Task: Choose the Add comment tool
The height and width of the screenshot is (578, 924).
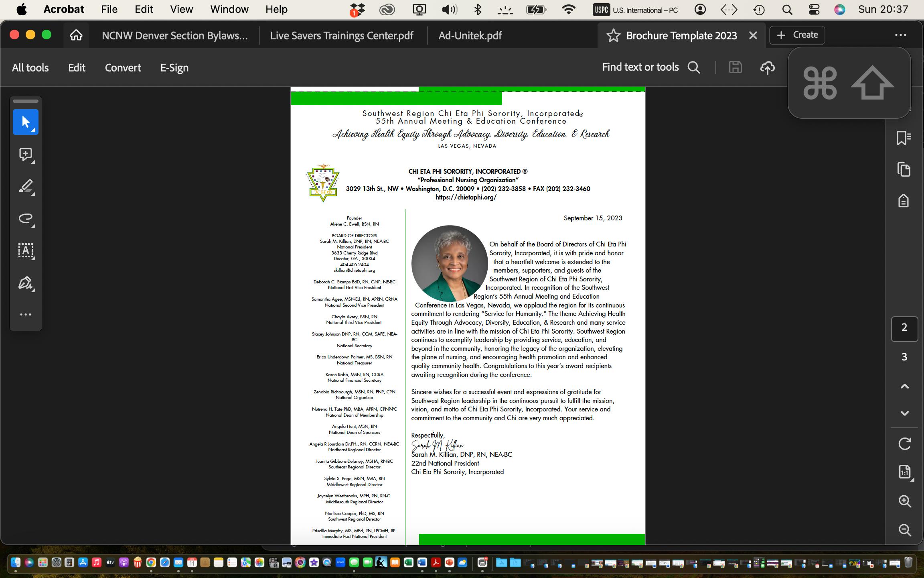Action: [x=25, y=155]
